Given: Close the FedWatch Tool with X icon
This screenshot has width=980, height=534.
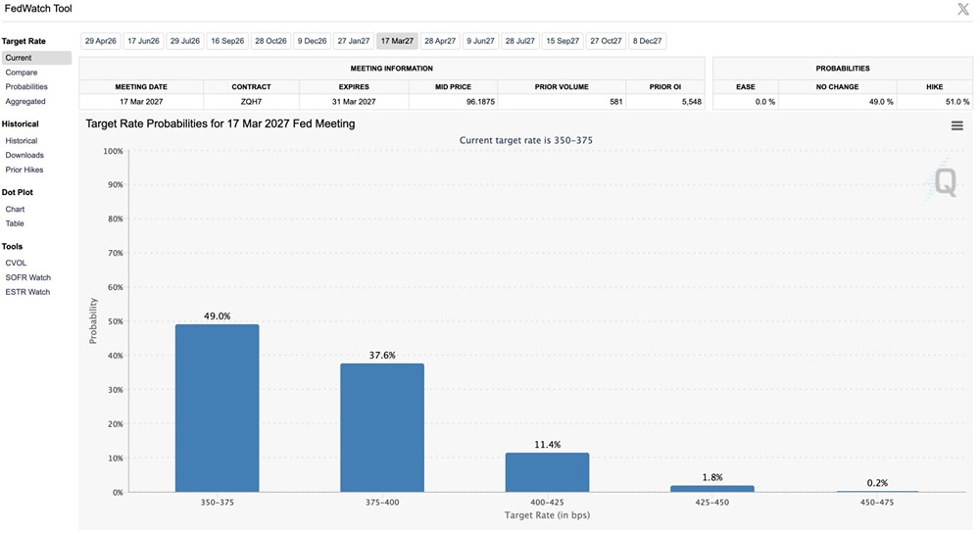Looking at the screenshot, I should [x=963, y=9].
